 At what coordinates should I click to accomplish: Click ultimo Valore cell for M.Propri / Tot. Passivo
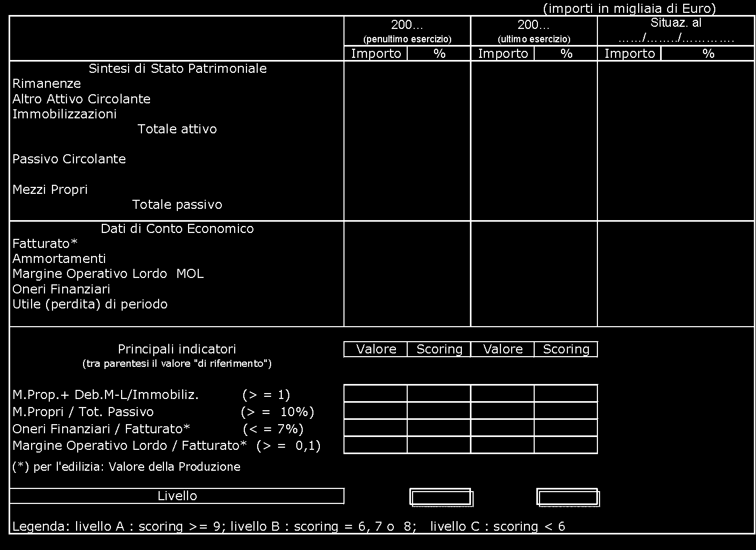tap(503, 411)
